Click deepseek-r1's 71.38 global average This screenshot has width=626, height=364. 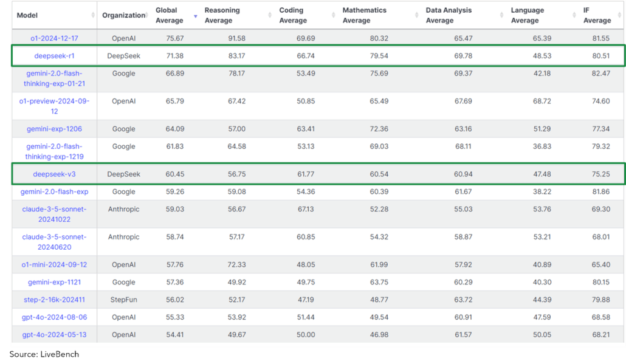tap(175, 56)
